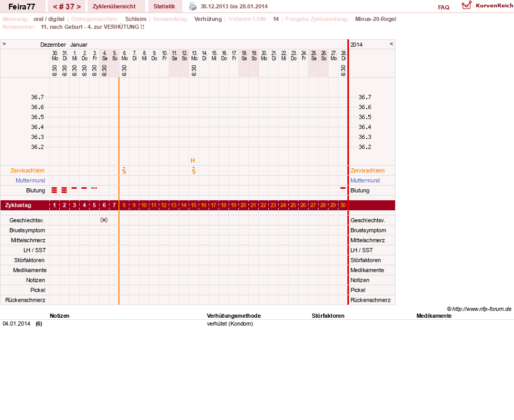Click the bleeding dash on day 30
Screen dimensions: 514x420
(x=343, y=188)
